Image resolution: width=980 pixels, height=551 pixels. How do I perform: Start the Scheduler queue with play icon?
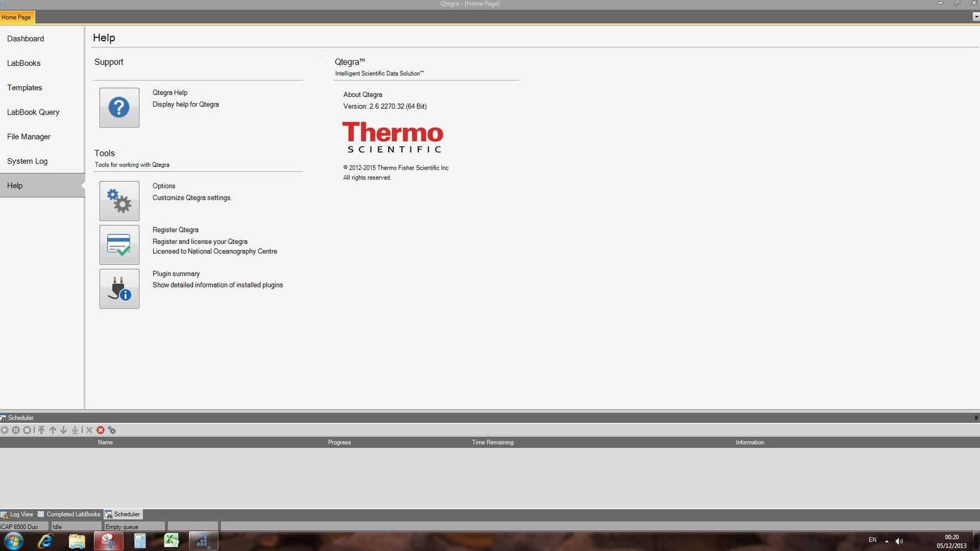pos(5,430)
